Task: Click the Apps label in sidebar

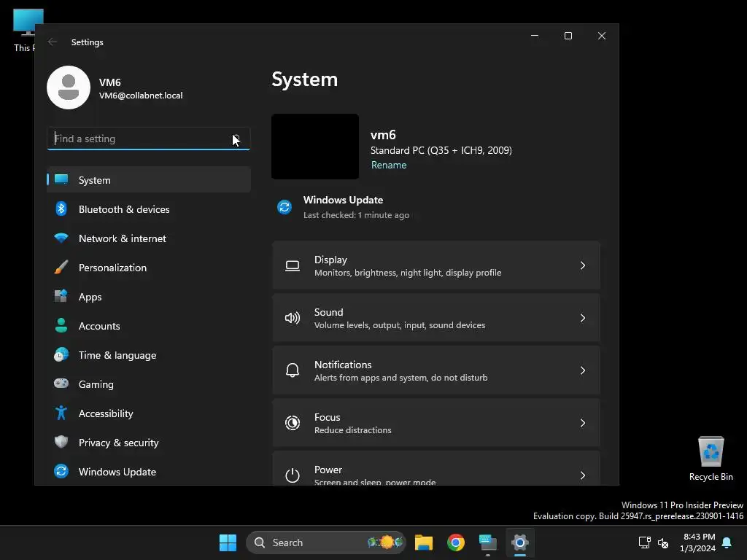Action: click(90, 297)
